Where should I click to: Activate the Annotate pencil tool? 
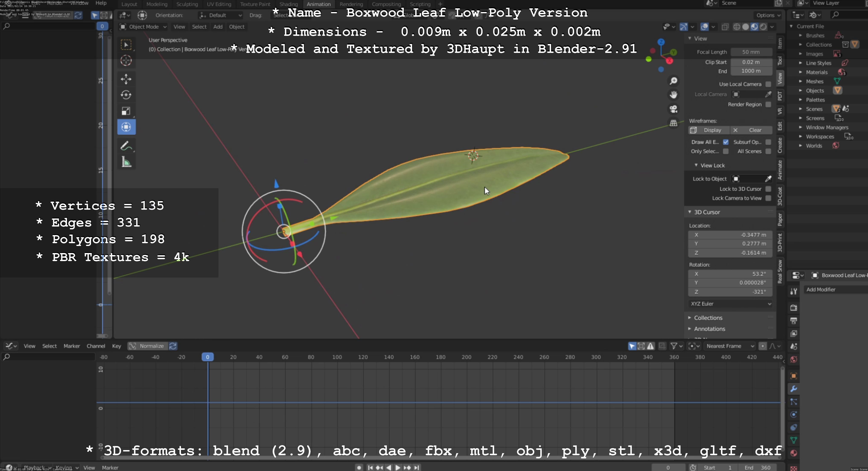click(x=126, y=146)
